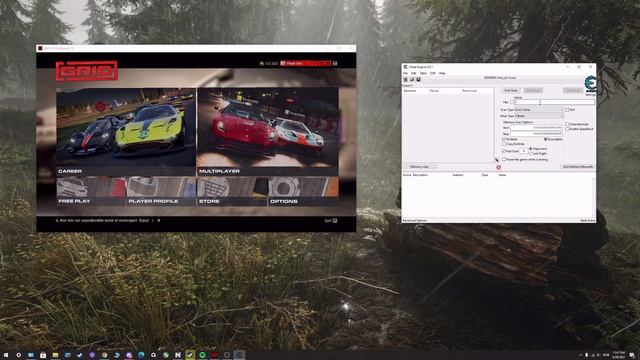Viewport: 640px width, 360px height.
Task: Open the Value Type dropdown
Action: [539, 116]
